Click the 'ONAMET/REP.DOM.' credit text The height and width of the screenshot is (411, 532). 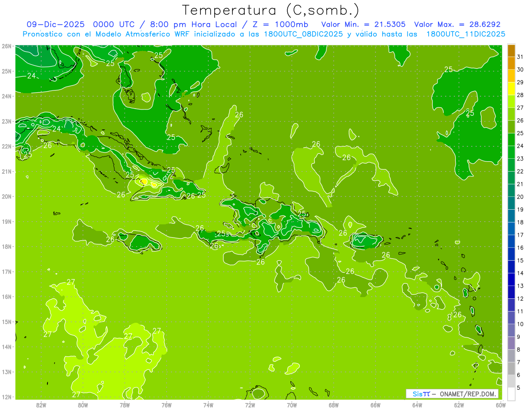pos(468,394)
